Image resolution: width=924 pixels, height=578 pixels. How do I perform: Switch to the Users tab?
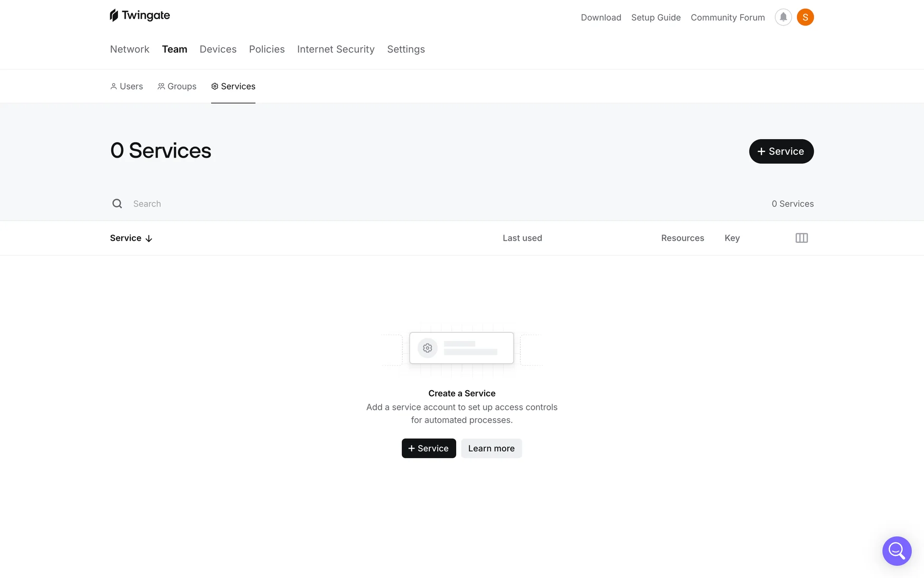127,86
